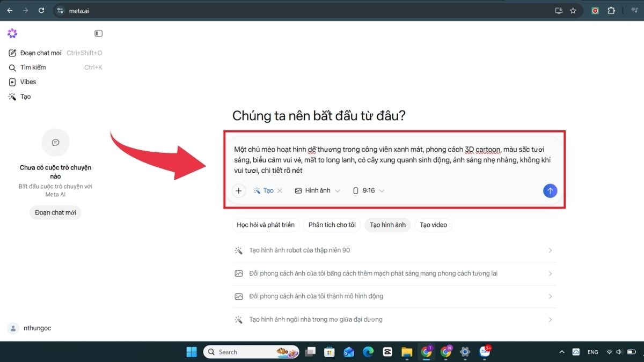Select the Đoạn chat mới pencil icon

[x=12, y=53]
